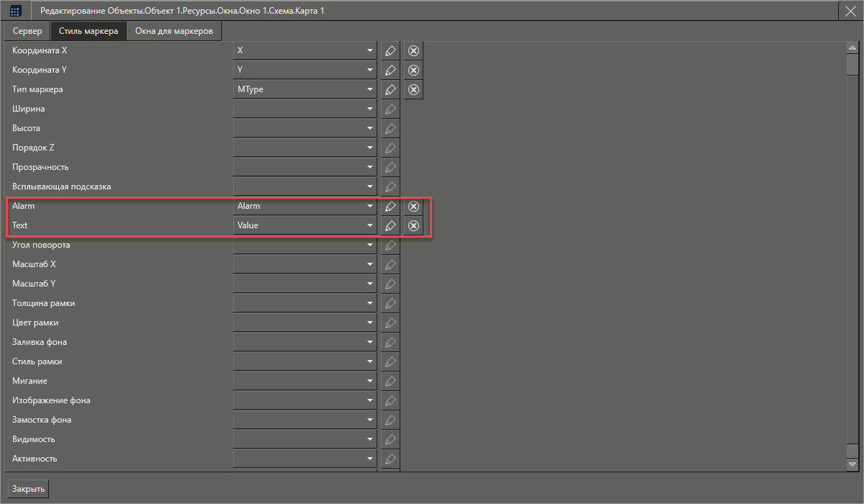
Task: Remove the Тип маркера binding
Action: (413, 90)
